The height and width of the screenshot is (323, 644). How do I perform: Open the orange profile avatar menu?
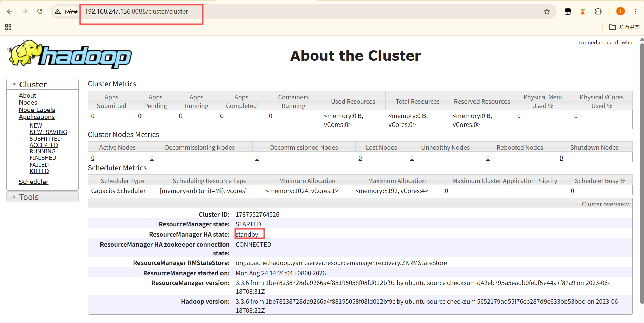[620, 11]
